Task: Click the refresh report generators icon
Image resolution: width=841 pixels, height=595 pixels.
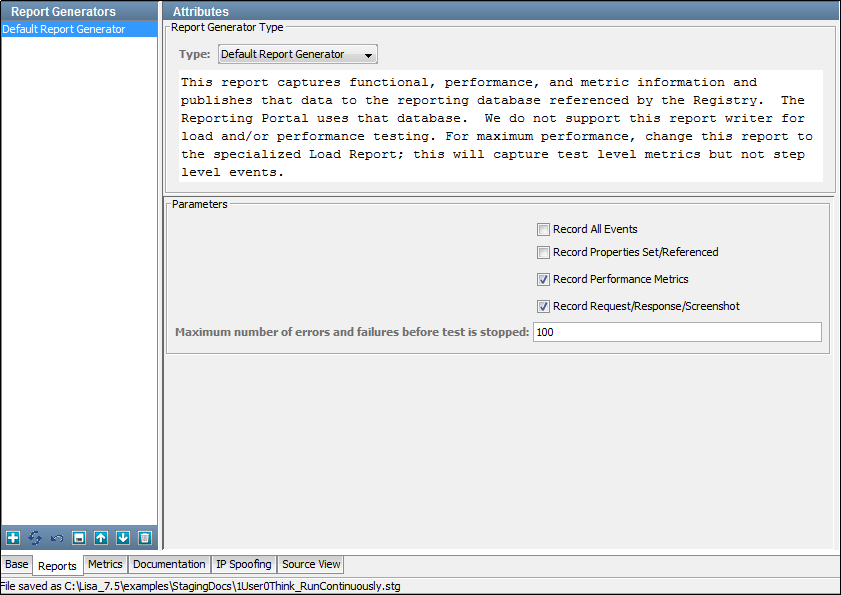Action: coord(34,538)
